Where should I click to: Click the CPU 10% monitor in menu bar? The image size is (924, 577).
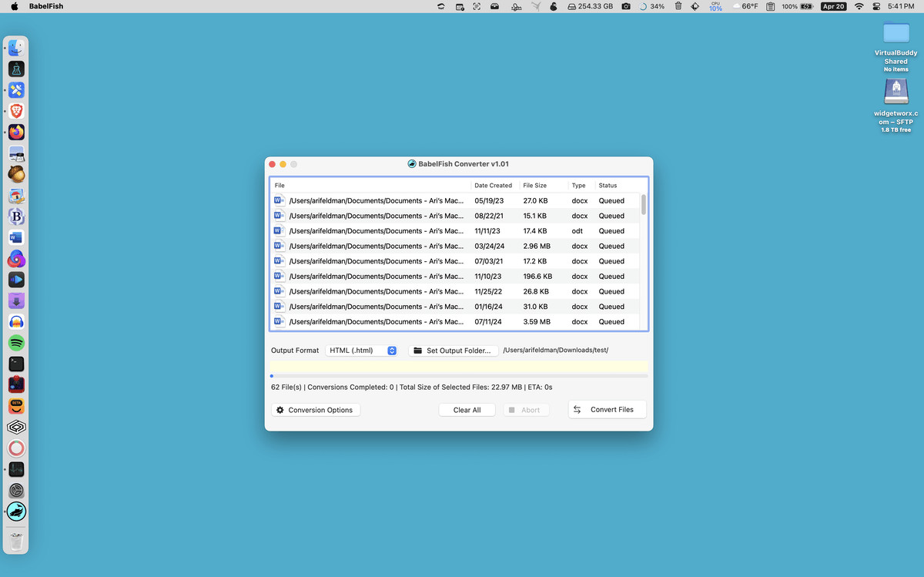715,6
